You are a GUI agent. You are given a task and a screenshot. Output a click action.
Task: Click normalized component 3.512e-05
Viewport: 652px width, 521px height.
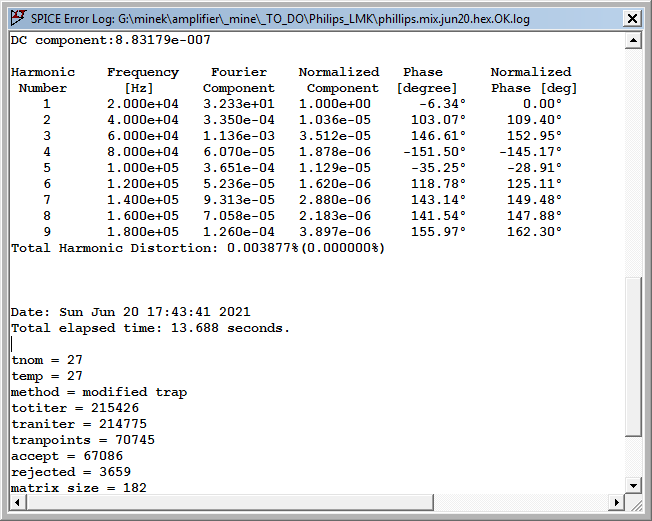[x=335, y=136]
